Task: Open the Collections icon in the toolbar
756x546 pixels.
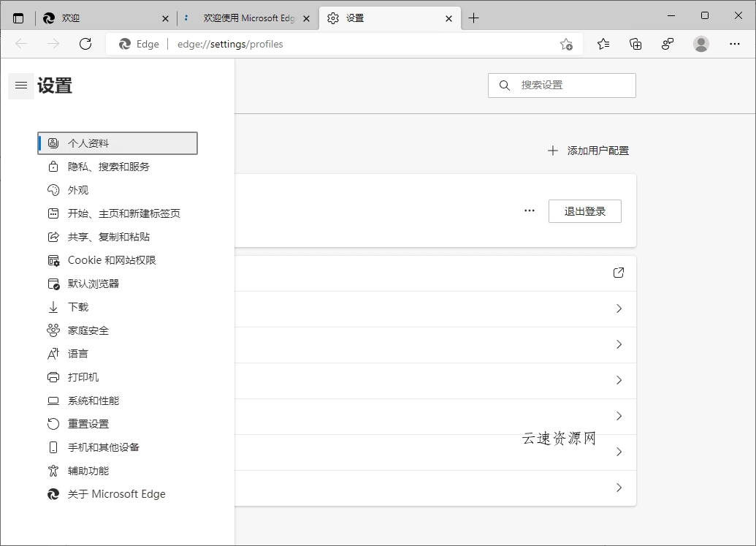Action: 635,44
